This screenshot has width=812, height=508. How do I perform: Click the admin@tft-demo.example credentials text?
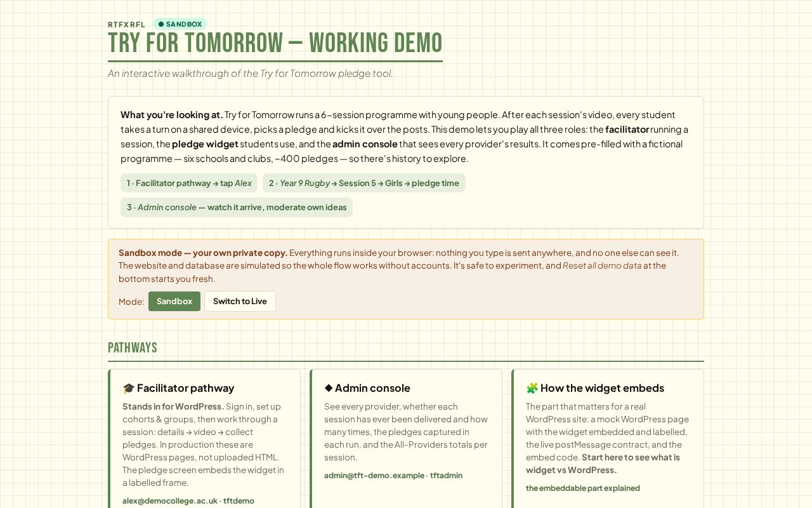393,475
